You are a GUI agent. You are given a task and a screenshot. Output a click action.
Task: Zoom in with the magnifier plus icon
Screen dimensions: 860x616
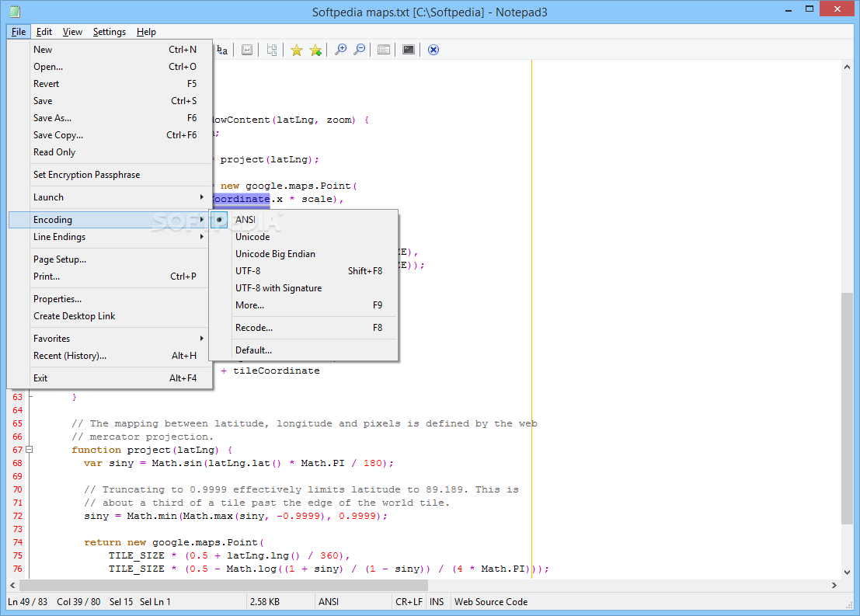coord(340,50)
